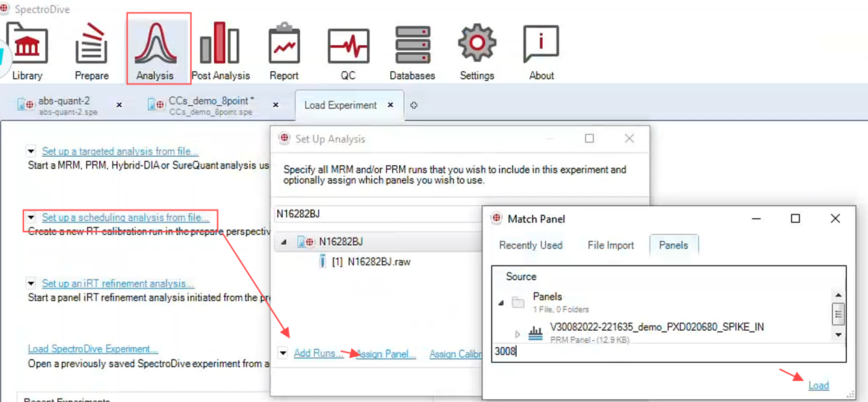Click the Load link in Match Panel
The height and width of the screenshot is (402, 868).
(819, 386)
